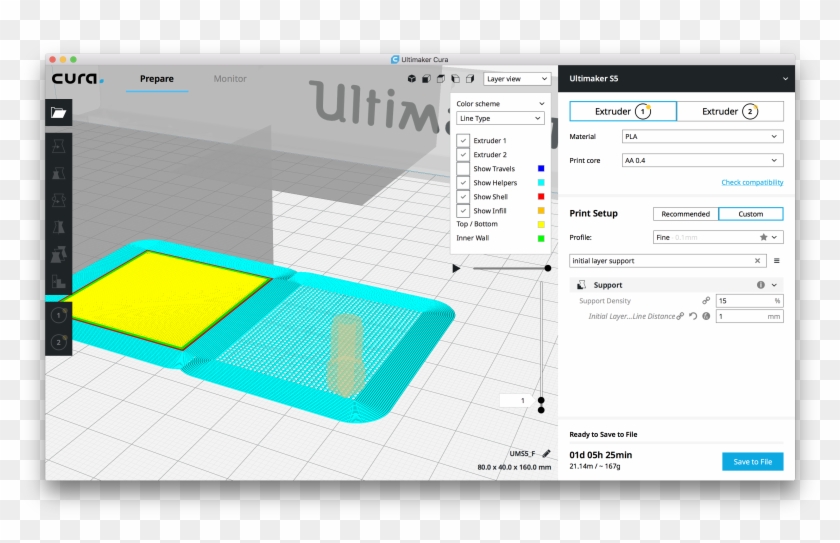
Task: Select the Extruder 2 tab
Action: click(729, 111)
